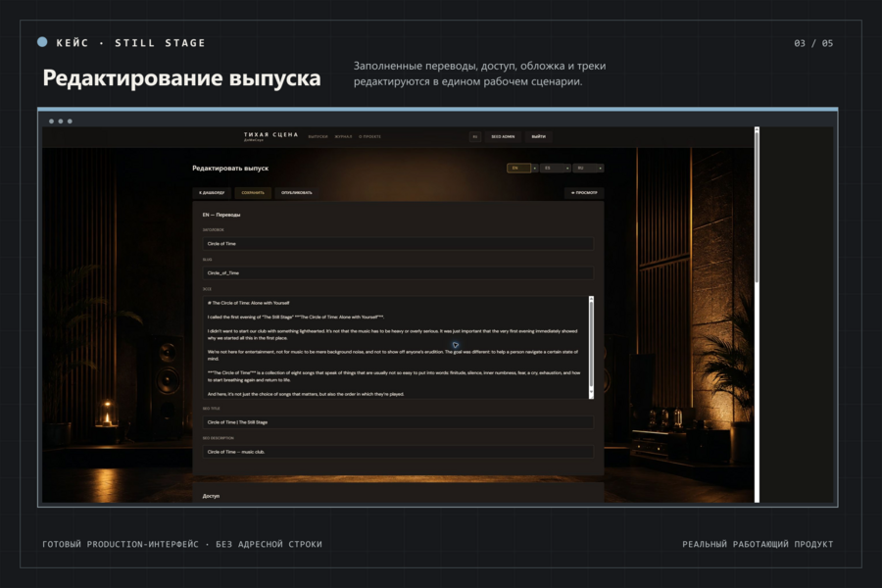Click the slide heading 'Редактирование выпуска'
Viewport: 882px width, 588px height.
(x=181, y=78)
